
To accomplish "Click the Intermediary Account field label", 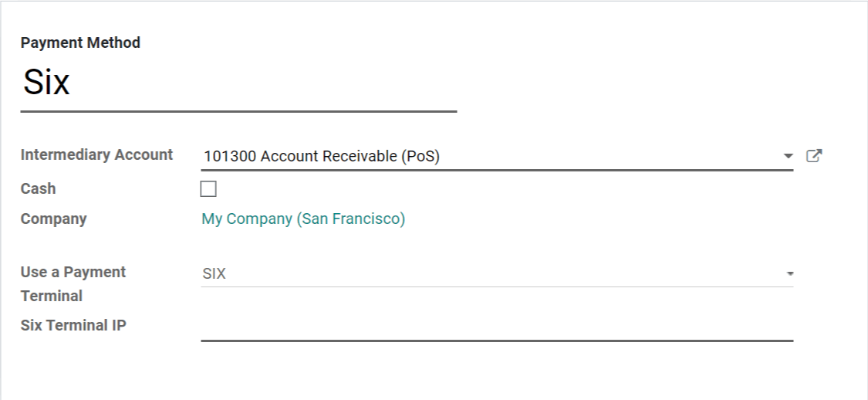I will [96, 154].
